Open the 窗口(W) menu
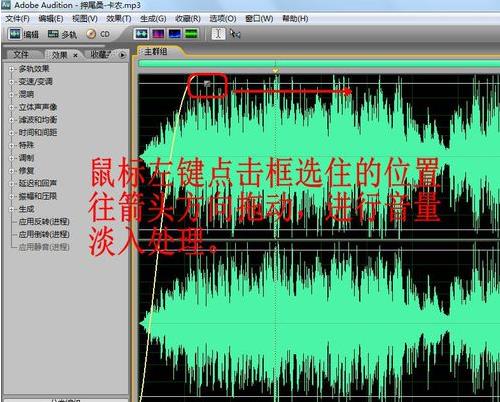 tap(259, 19)
